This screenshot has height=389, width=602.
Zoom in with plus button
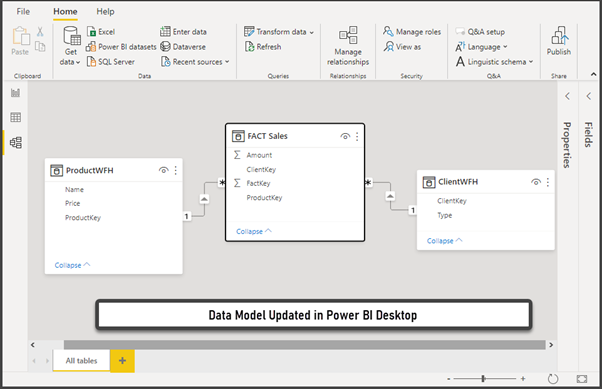pos(523,379)
